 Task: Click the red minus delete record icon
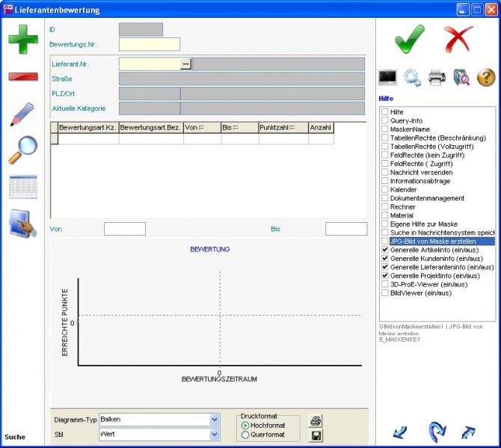click(x=23, y=77)
